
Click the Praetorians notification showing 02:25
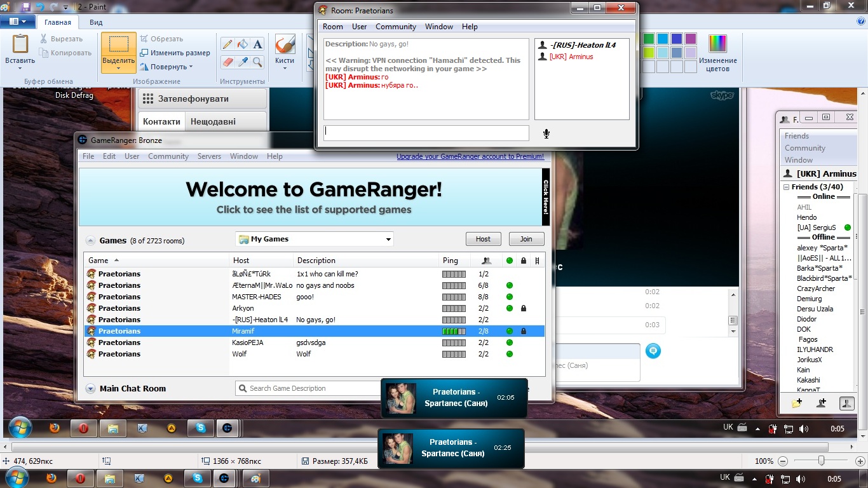pos(451,448)
